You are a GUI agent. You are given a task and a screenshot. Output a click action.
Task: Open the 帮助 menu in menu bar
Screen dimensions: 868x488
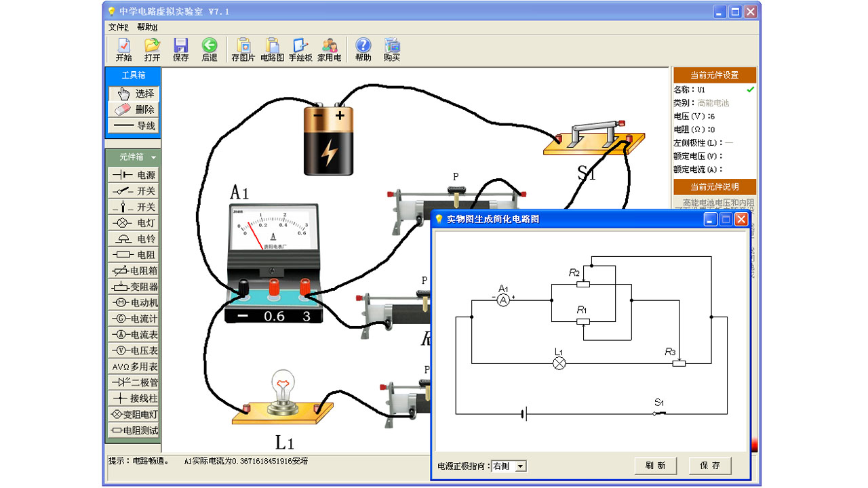point(146,27)
